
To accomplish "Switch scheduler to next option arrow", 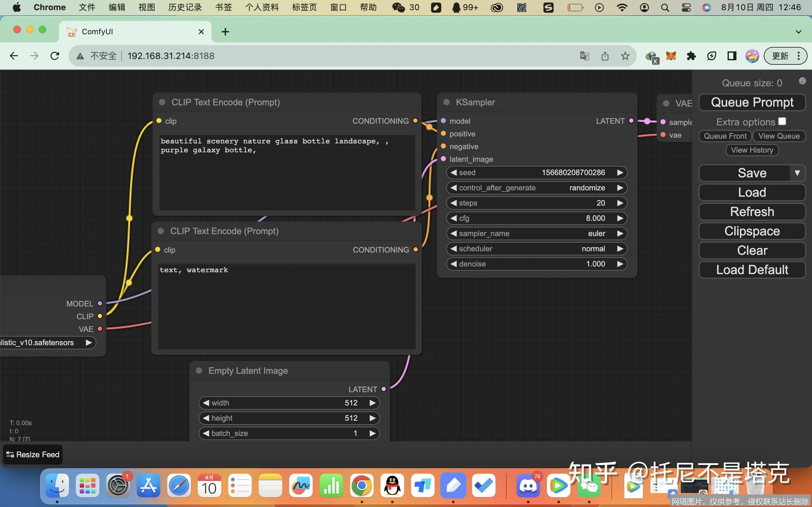I will pos(620,249).
